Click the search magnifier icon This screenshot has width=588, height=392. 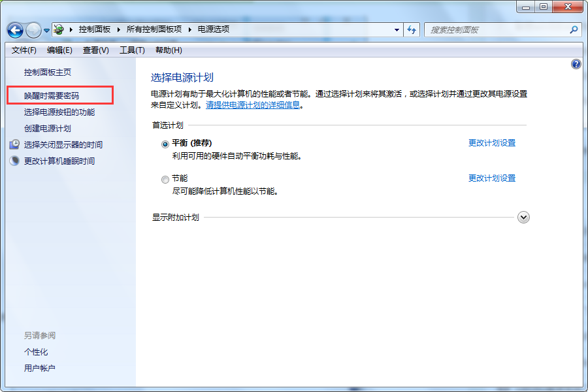pos(574,29)
